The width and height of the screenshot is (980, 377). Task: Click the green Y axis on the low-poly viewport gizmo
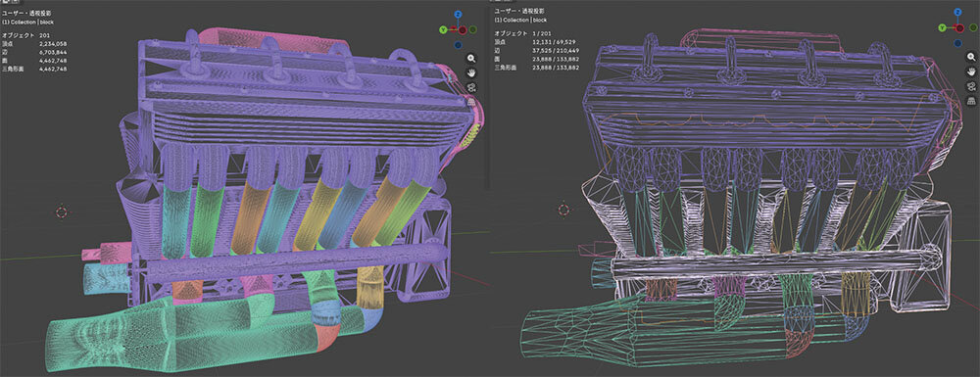(x=942, y=28)
